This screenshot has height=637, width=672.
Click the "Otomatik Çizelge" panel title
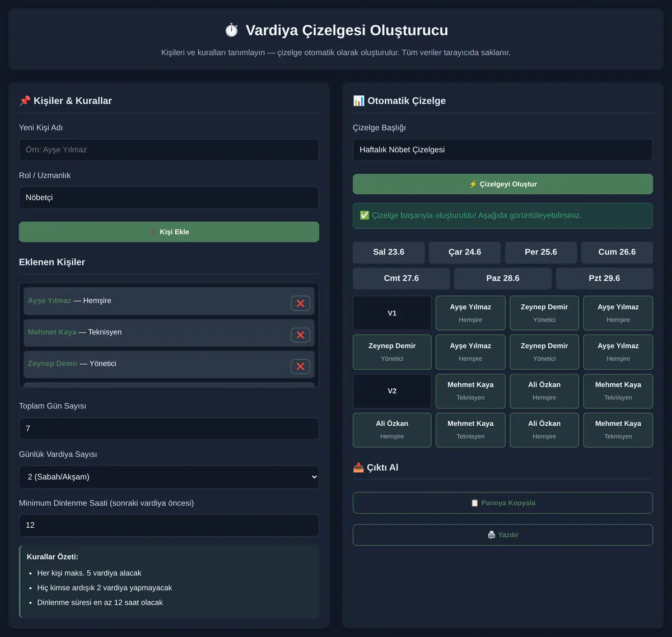tap(399, 101)
